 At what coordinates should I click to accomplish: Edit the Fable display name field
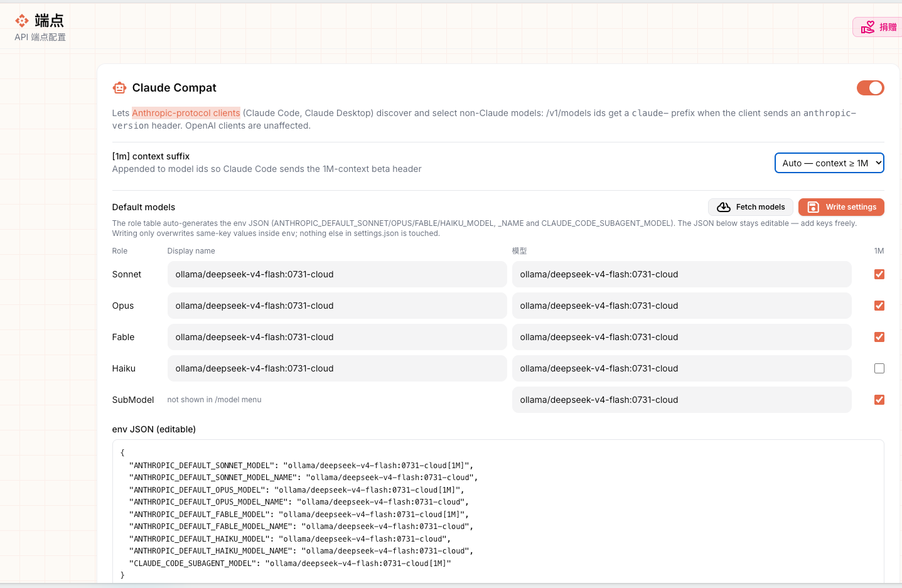[x=337, y=337]
